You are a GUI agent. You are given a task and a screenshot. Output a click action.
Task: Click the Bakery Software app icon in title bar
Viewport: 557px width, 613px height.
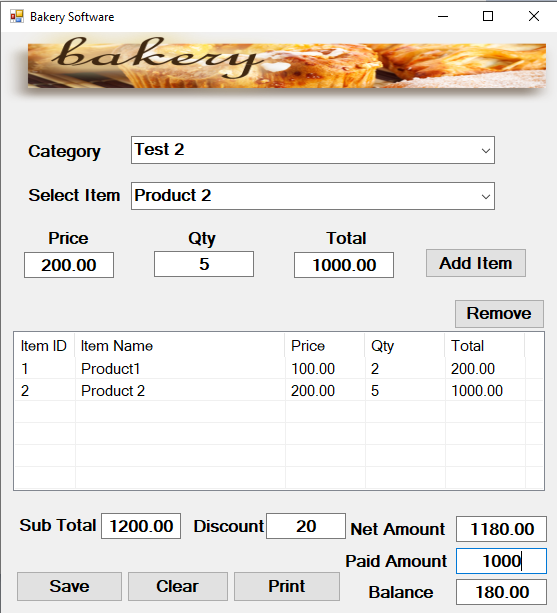click(17, 16)
